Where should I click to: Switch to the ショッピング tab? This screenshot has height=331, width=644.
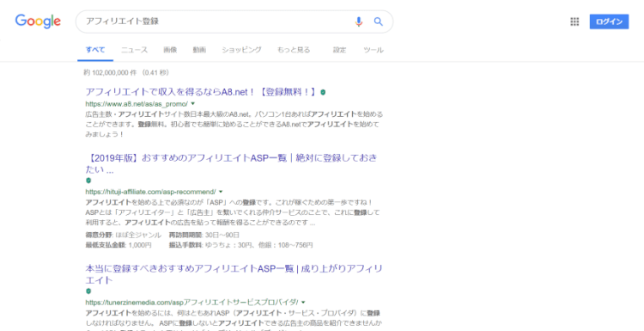pos(241,50)
